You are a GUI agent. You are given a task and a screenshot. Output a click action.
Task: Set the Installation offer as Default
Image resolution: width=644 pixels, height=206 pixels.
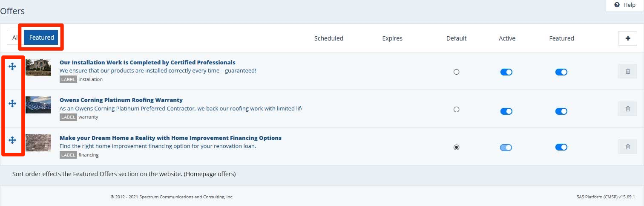457,72
